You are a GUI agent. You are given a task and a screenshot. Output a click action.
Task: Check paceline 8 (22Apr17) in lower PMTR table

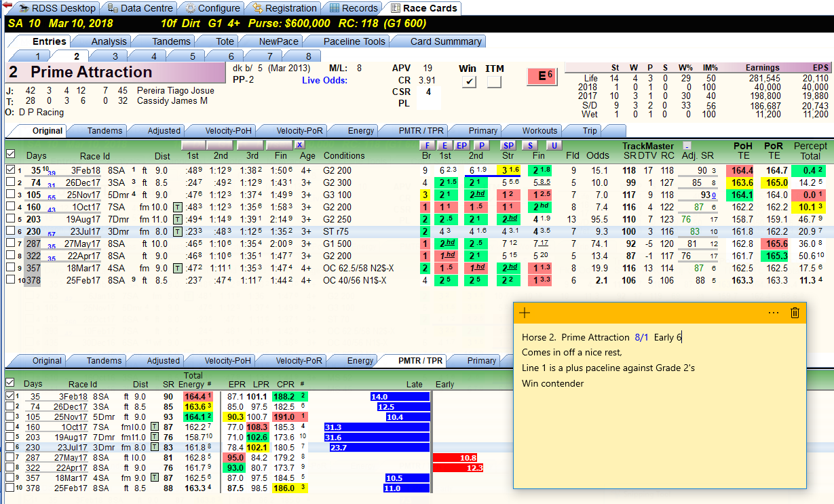click(10, 467)
